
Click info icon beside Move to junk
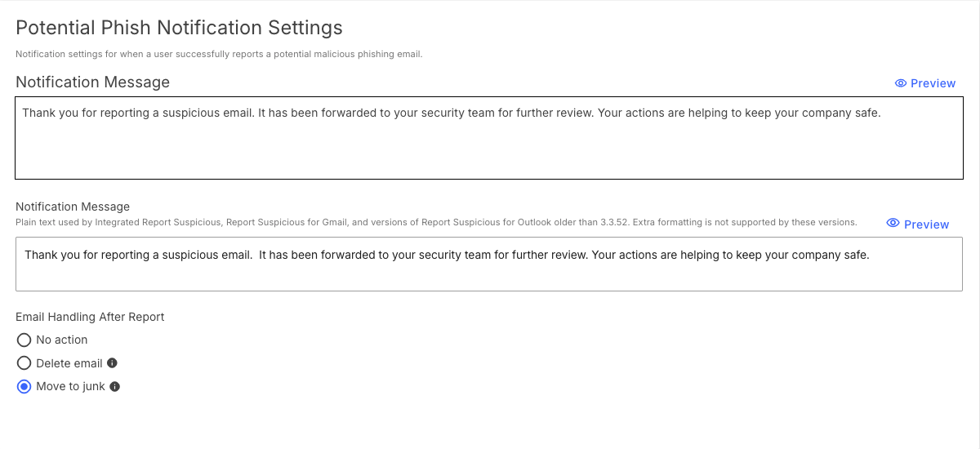pos(115,387)
